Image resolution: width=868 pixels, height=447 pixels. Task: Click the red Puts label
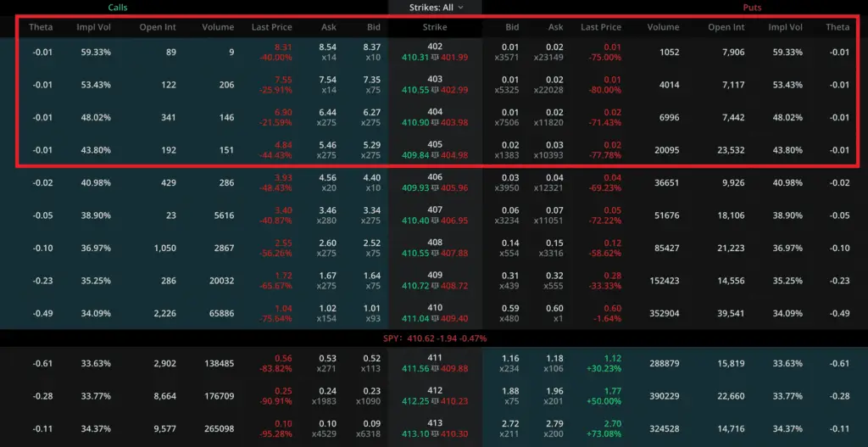pyautogui.click(x=753, y=8)
